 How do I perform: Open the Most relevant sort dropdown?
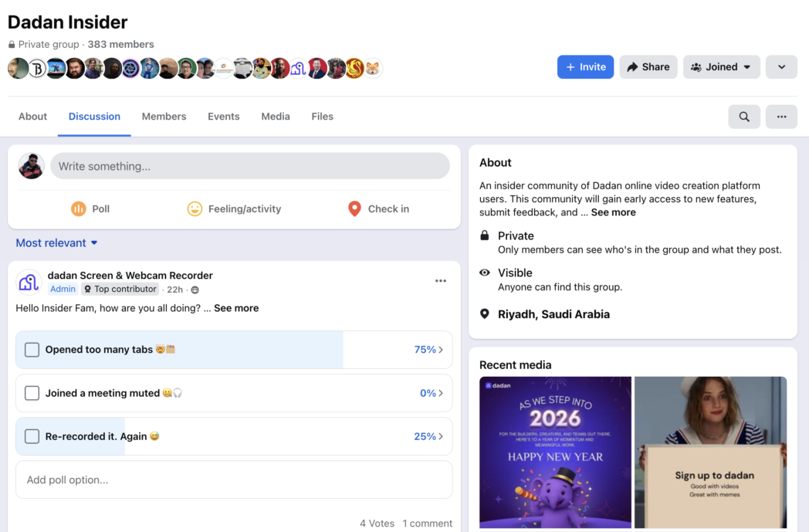tap(56, 242)
